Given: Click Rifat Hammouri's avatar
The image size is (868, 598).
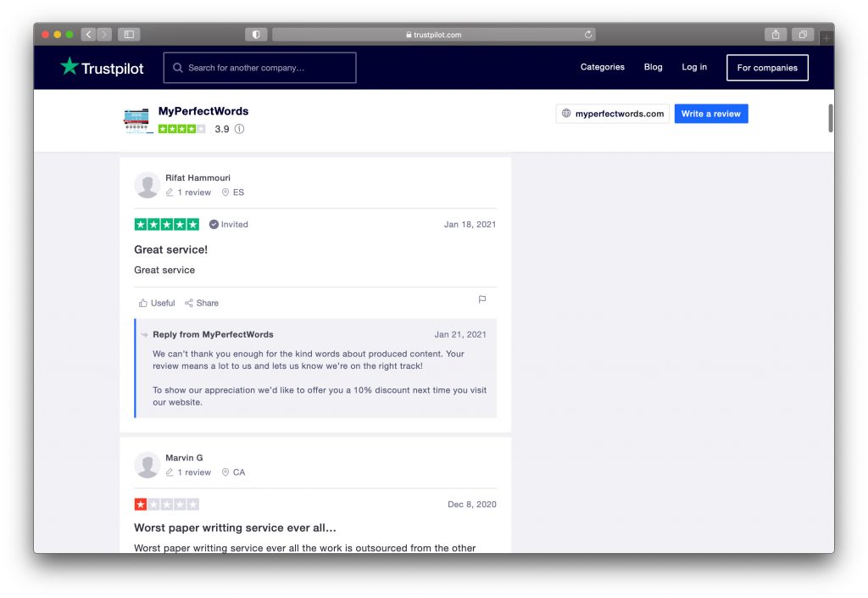Looking at the screenshot, I should pos(147,185).
